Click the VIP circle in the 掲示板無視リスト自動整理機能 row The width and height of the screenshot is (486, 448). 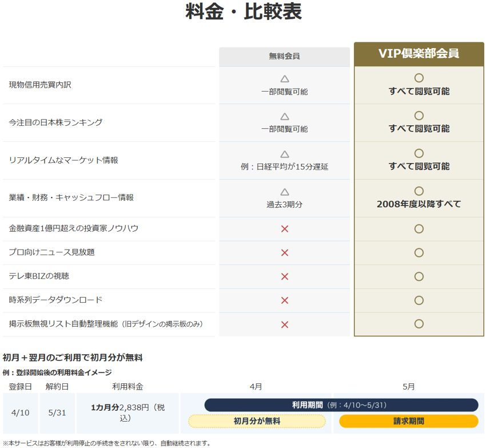[419, 324]
